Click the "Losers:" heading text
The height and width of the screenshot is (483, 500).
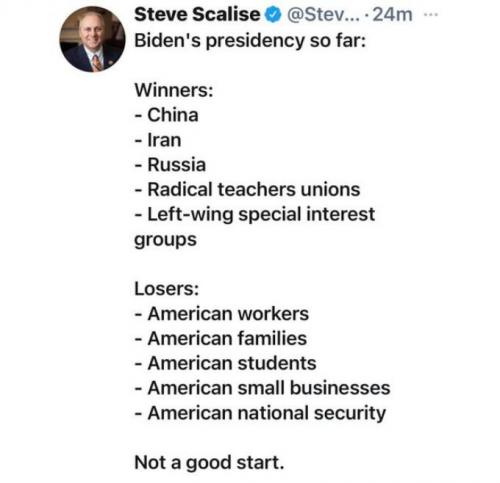click(167, 289)
